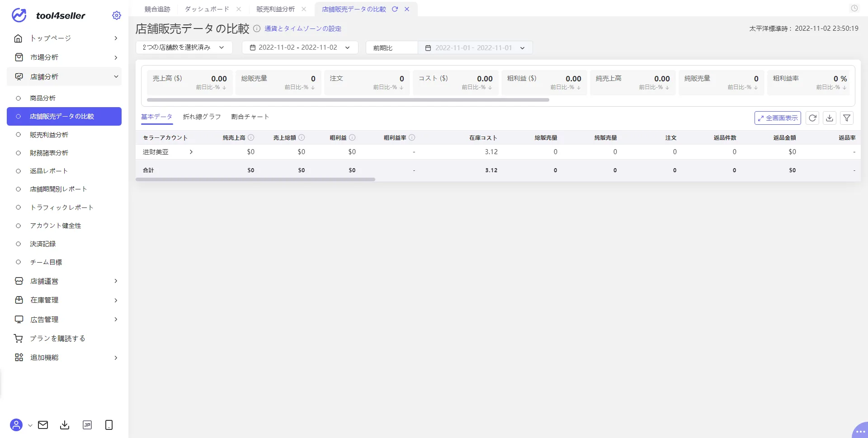Open the user profile avatar
The height and width of the screenshot is (438, 868).
pyautogui.click(x=16, y=425)
